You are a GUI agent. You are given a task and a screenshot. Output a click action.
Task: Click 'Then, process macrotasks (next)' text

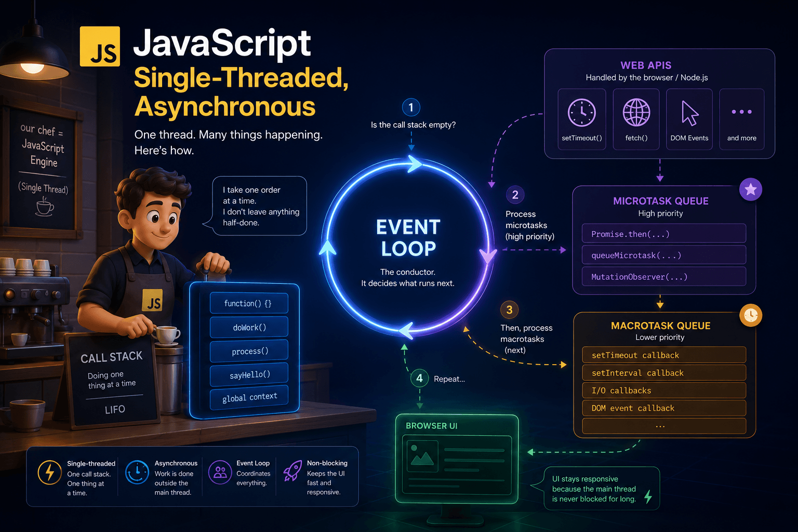(526, 339)
